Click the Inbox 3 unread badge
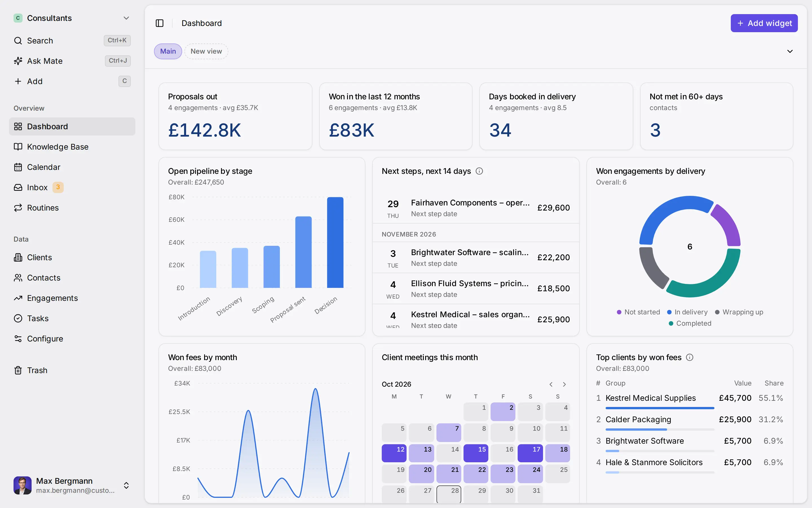Screen dimensions: 812x508 [58, 187]
